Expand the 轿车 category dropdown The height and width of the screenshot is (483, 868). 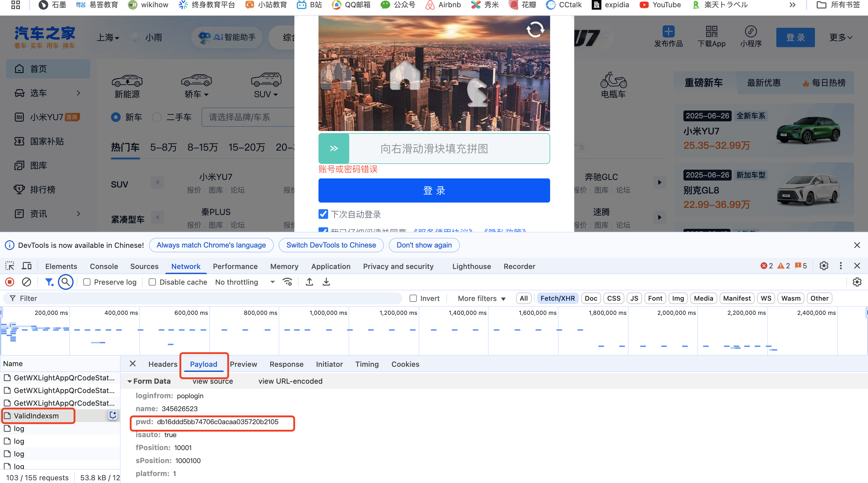click(196, 94)
